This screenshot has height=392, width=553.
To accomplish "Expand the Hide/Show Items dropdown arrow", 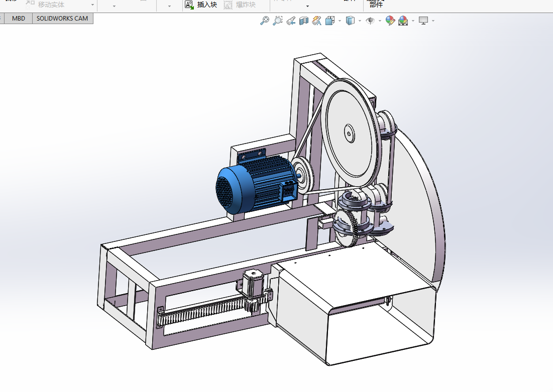I will click(x=380, y=21).
